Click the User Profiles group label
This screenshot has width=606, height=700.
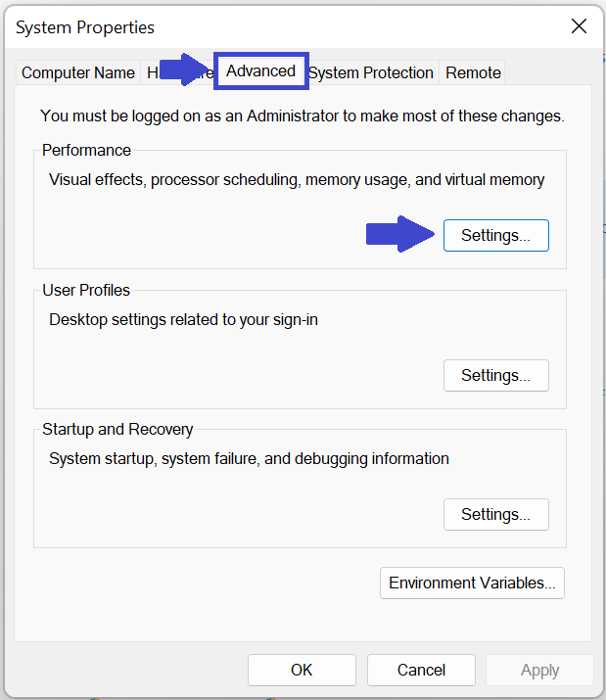(86, 290)
